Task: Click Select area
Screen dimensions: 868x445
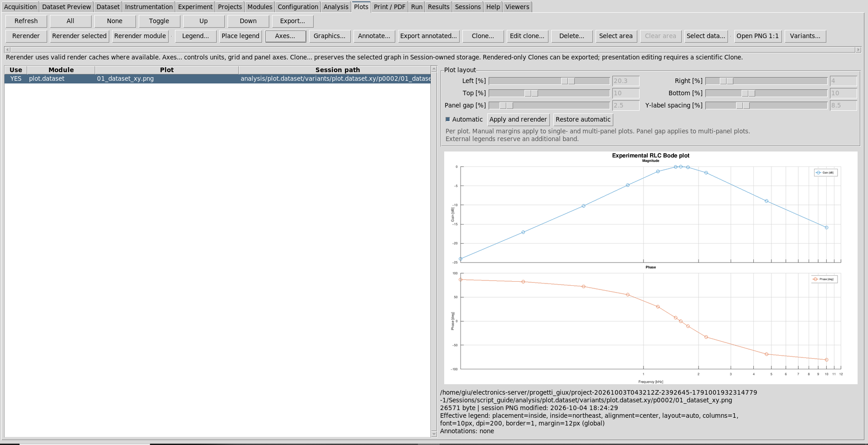Action: pos(616,36)
